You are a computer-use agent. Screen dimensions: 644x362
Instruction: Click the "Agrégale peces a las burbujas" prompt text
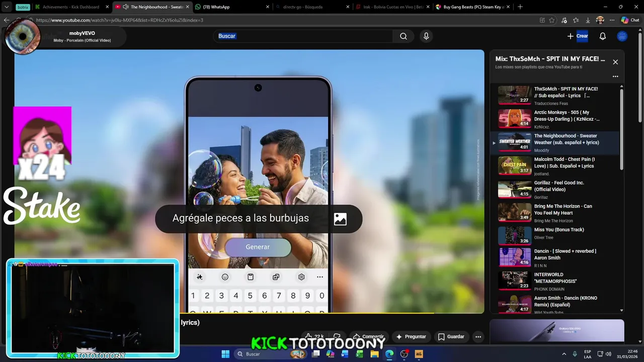click(x=240, y=218)
